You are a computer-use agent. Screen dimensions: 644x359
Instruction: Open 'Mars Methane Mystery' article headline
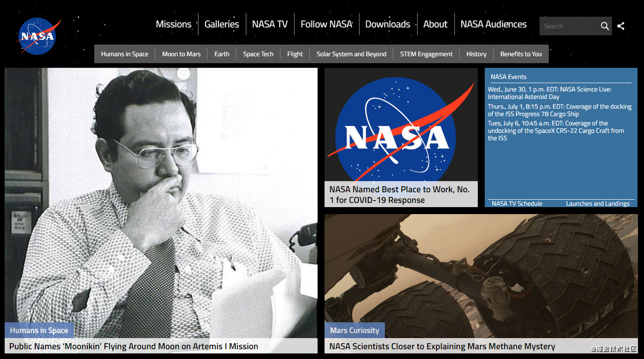[442, 346]
